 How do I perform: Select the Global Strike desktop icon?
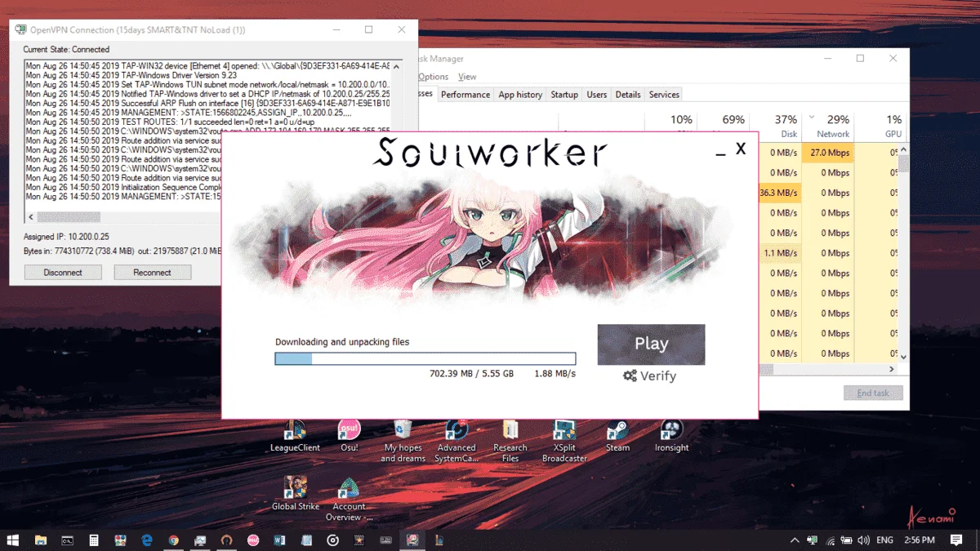click(295, 494)
